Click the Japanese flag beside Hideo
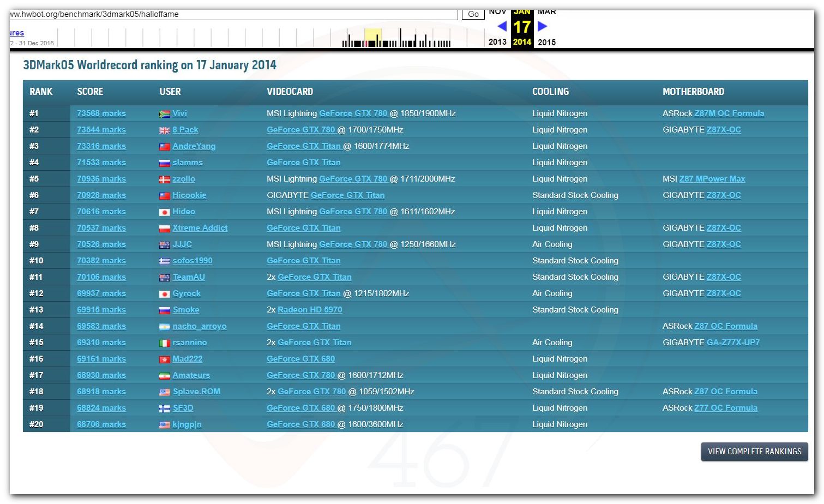Image resolution: width=824 pixels, height=504 pixels. click(x=164, y=212)
